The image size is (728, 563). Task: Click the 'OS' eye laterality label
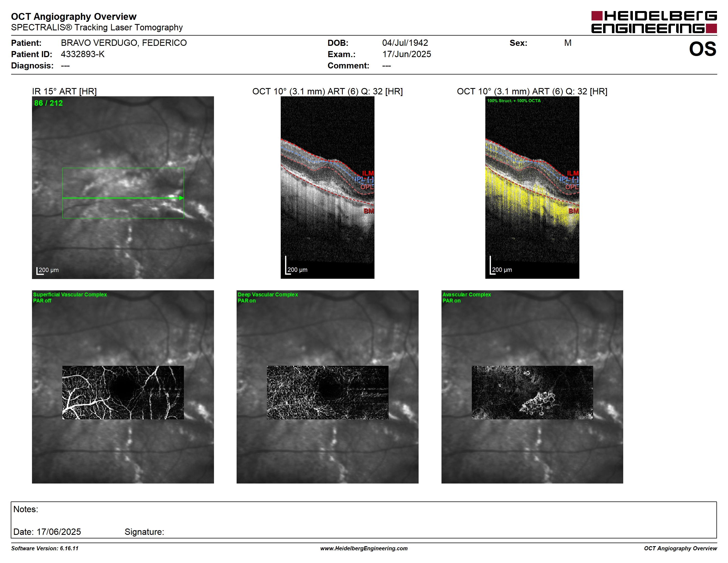coord(703,49)
